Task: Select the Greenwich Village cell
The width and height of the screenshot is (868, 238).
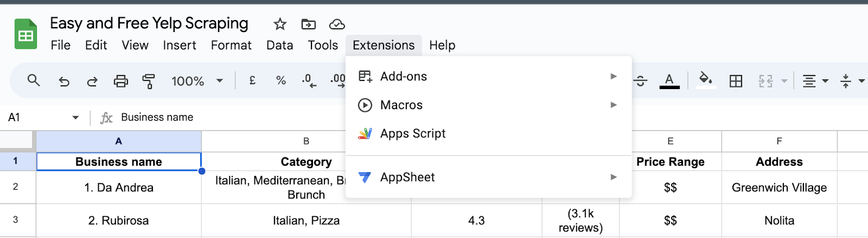Action: tap(780, 187)
